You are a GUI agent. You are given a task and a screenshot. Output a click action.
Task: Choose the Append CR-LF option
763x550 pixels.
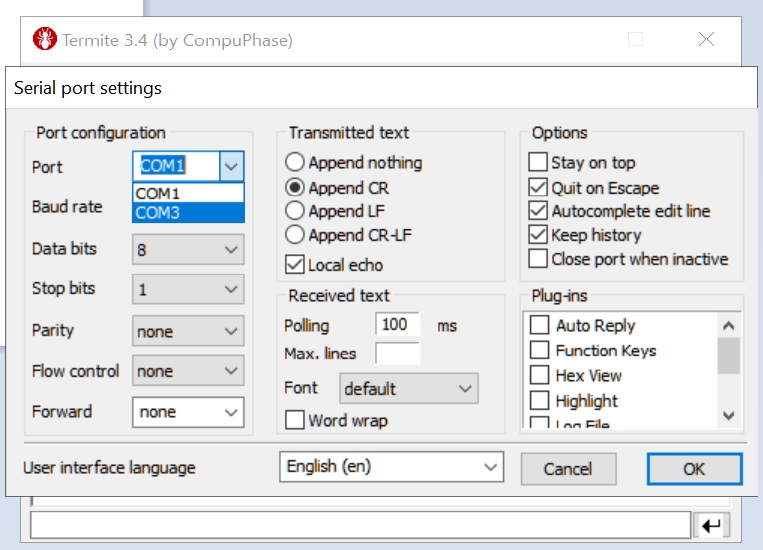click(295, 235)
